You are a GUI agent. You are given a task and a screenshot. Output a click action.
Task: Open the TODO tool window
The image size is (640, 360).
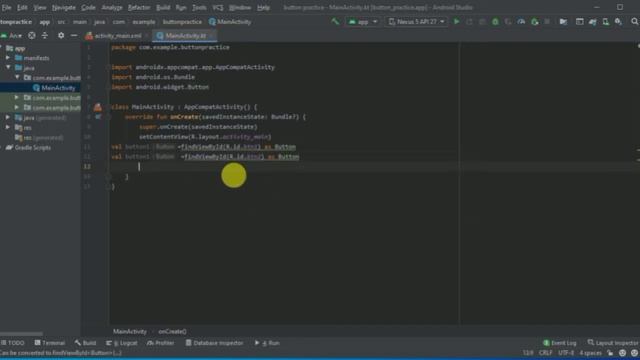tap(13, 343)
